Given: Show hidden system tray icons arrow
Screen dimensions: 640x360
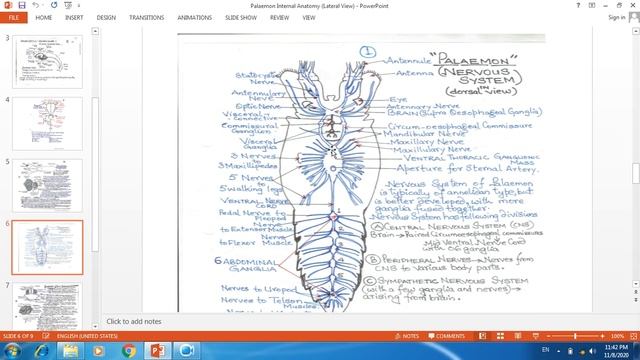Looking at the screenshot, I should 558,351.
